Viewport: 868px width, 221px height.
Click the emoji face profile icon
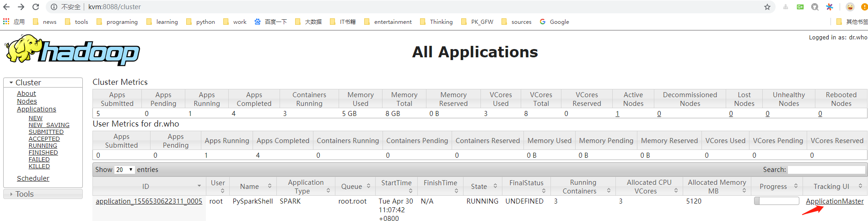tap(850, 7)
